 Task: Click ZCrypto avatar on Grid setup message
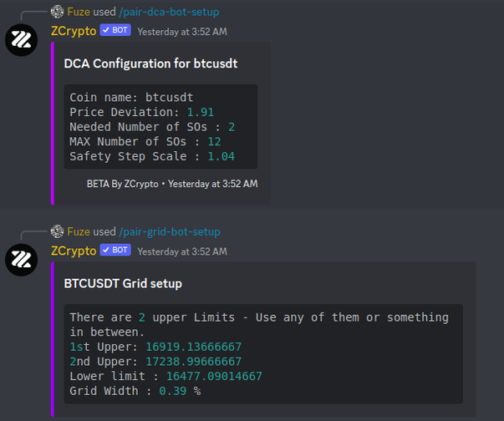click(x=21, y=260)
